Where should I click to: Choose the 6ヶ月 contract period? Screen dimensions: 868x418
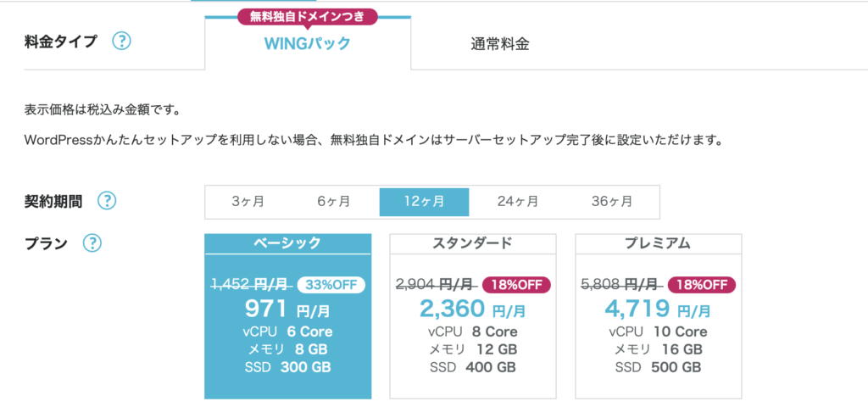(x=334, y=202)
